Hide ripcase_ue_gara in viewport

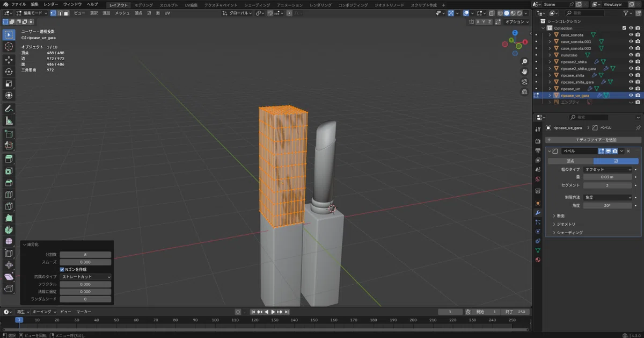pyautogui.click(x=631, y=95)
